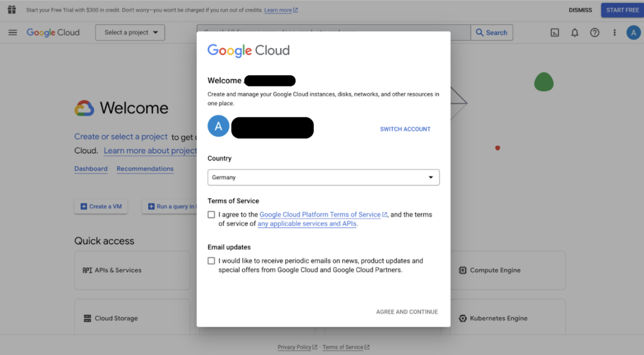The height and width of the screenshot is (355, 644).
Task: Agree to the Google Cloud Platform Terms of Service
Action: coord(211,214)
